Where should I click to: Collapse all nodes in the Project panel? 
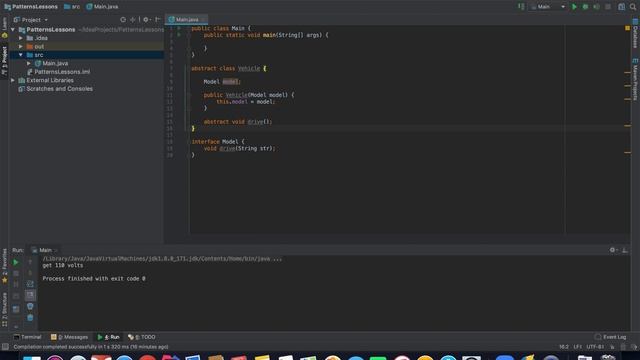[133, 20]
